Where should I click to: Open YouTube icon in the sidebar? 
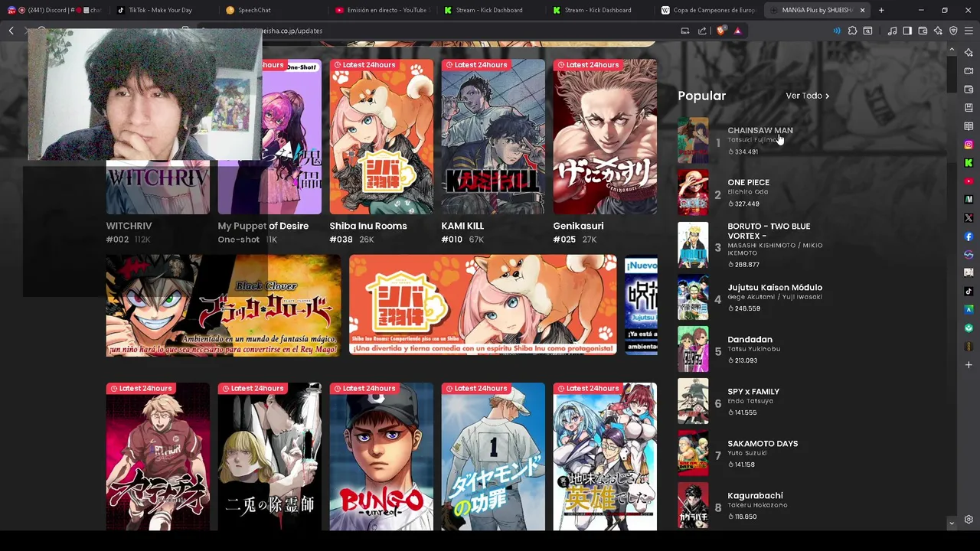(969, 181)
